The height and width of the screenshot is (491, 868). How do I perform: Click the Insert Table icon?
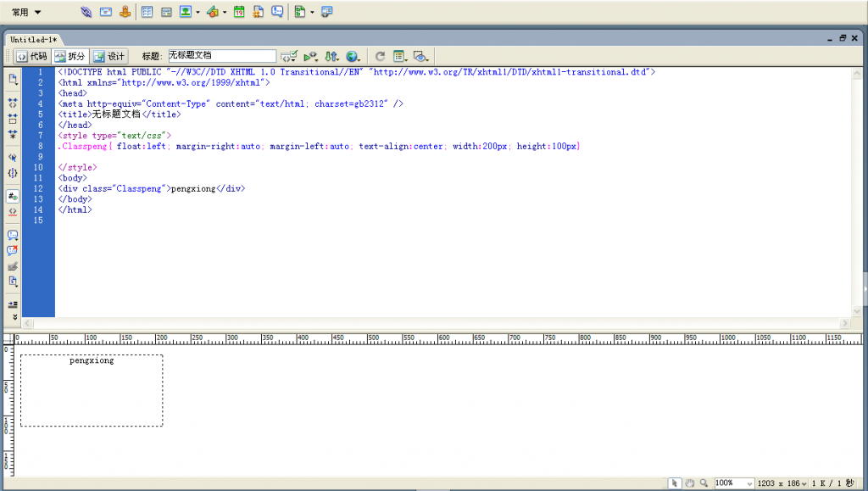click(x=147, y=12)
